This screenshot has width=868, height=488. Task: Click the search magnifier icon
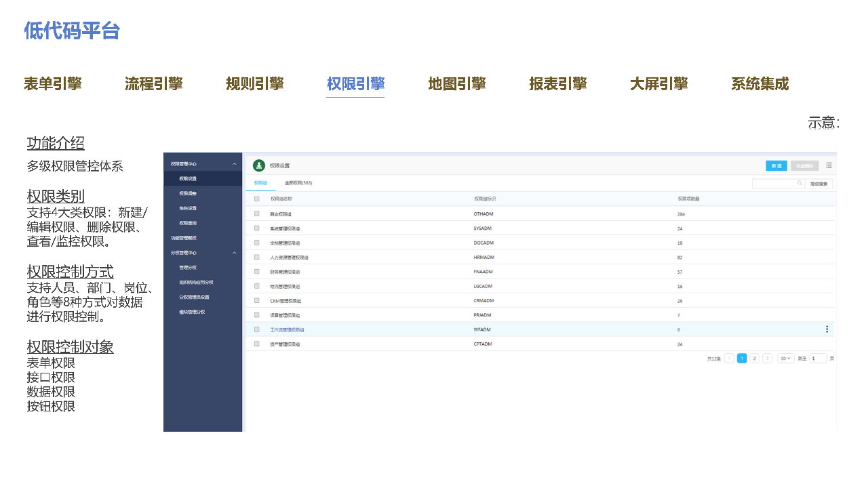coord(800,183)
